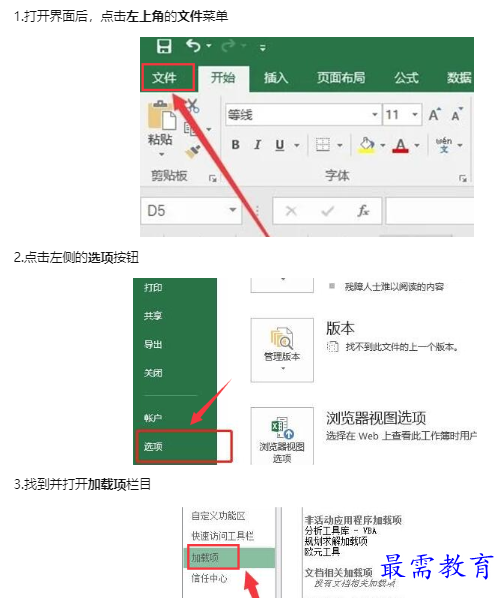Select the 规划求解加载项 add-in
The image size is (502, 598).
336,541
